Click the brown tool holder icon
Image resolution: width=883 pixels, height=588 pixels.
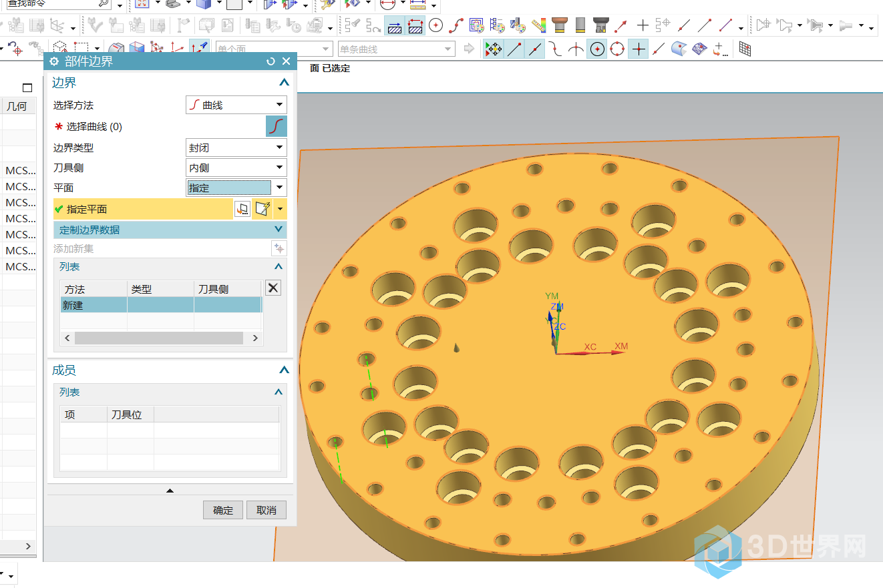[x=560, y=25]
